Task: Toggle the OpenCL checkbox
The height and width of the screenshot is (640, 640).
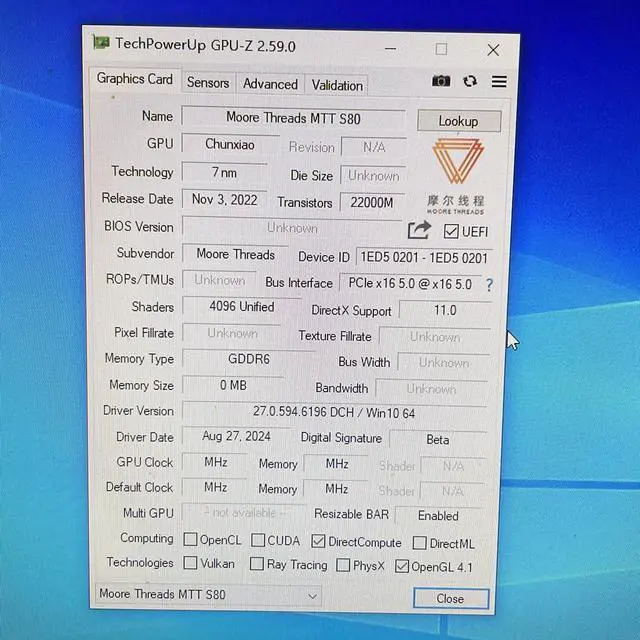Action: [x=190, y=539]
